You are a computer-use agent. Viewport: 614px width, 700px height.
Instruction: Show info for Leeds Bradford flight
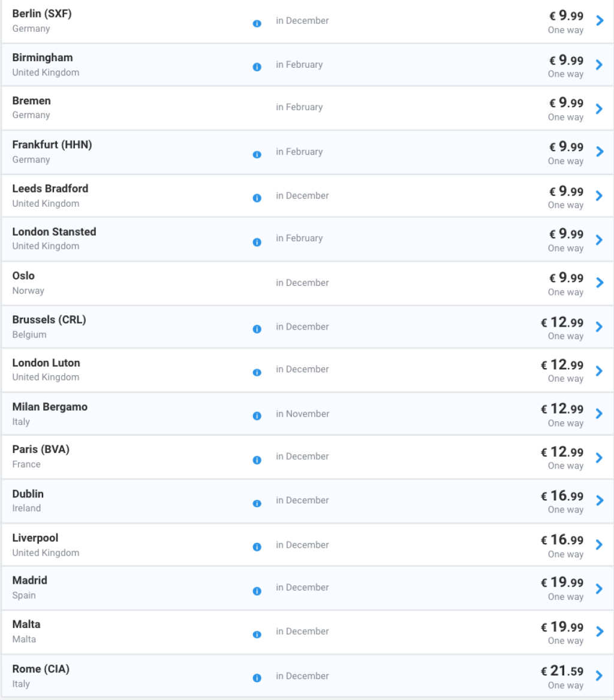[x=257, y=198]
